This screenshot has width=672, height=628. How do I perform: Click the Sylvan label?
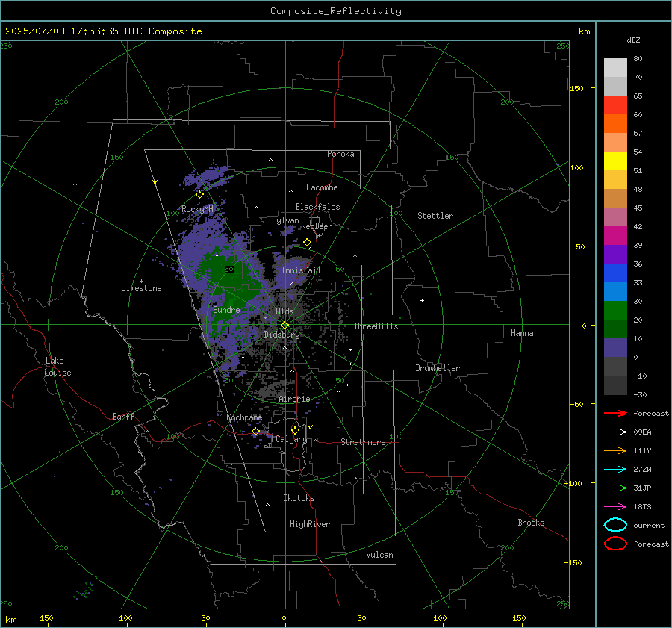coord(285,220)
